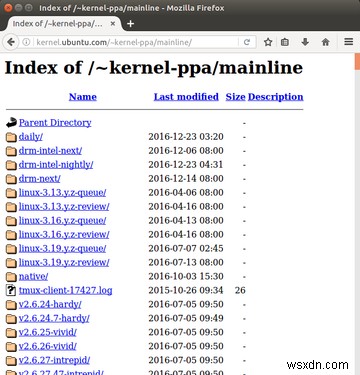
Task: Close the Index of /~kernel-ppa tab
Action: (113, 24)
